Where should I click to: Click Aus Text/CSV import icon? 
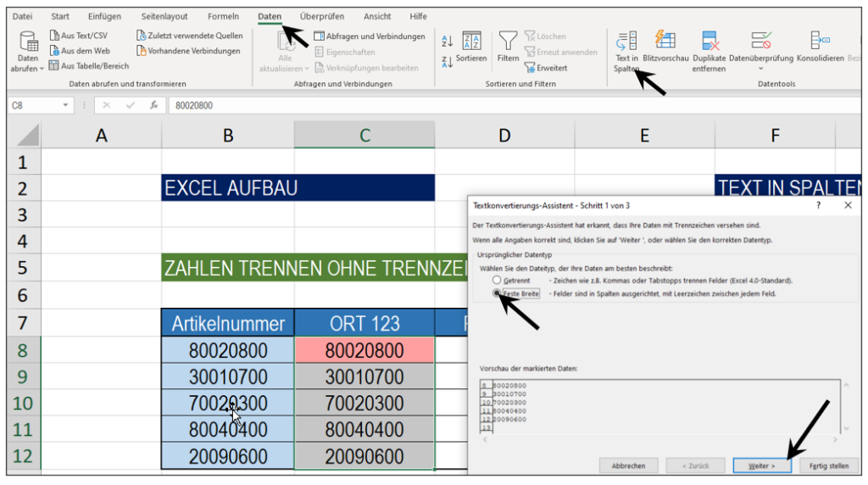tap(54, 36)
